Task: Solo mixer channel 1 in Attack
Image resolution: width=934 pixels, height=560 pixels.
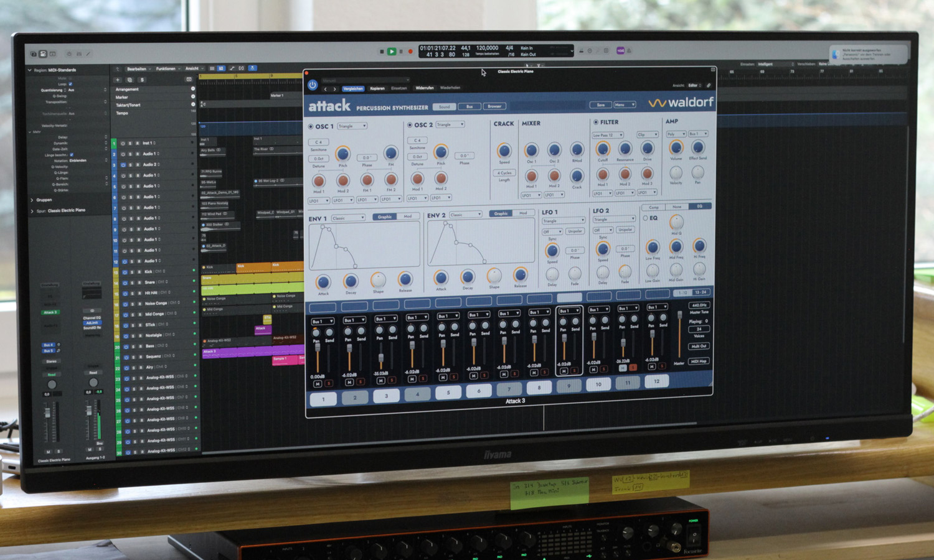Action: [x=328, y=384]
